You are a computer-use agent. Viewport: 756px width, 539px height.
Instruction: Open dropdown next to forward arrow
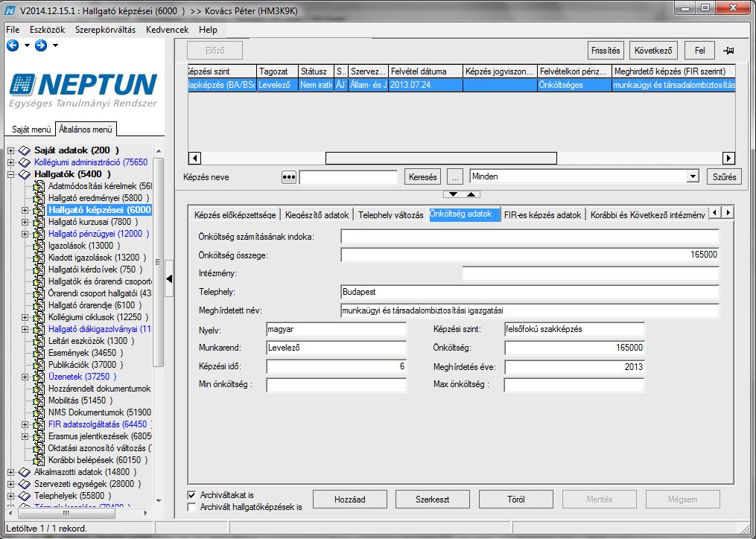point(55,46)
